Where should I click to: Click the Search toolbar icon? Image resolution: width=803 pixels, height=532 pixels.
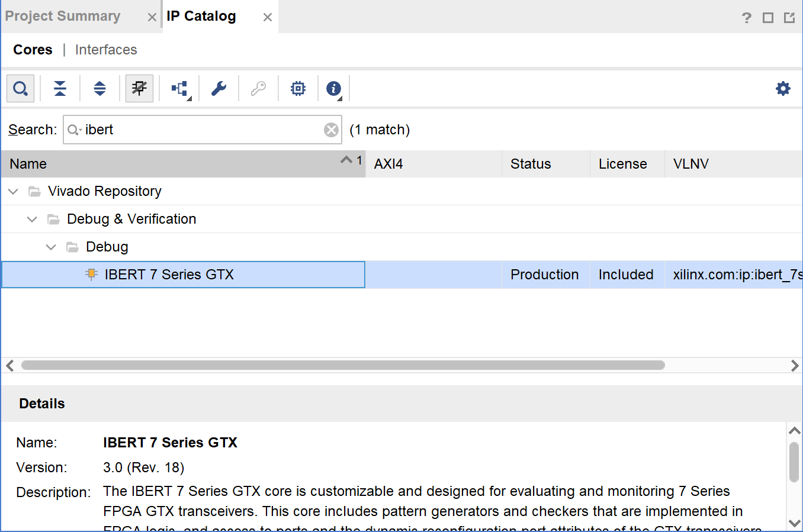(20, 89)
